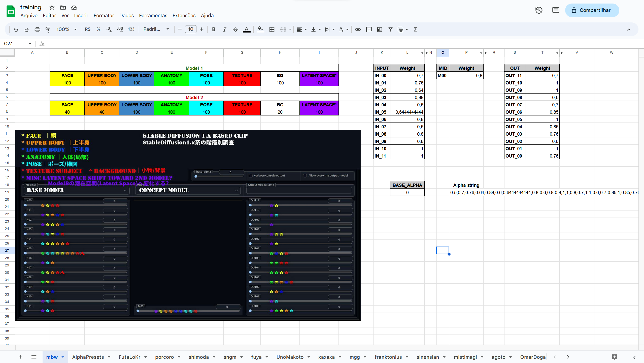The width and height of the screenshot is (644, 363).
Task: Add a new sheet with plus
Action: pos(20,357)
